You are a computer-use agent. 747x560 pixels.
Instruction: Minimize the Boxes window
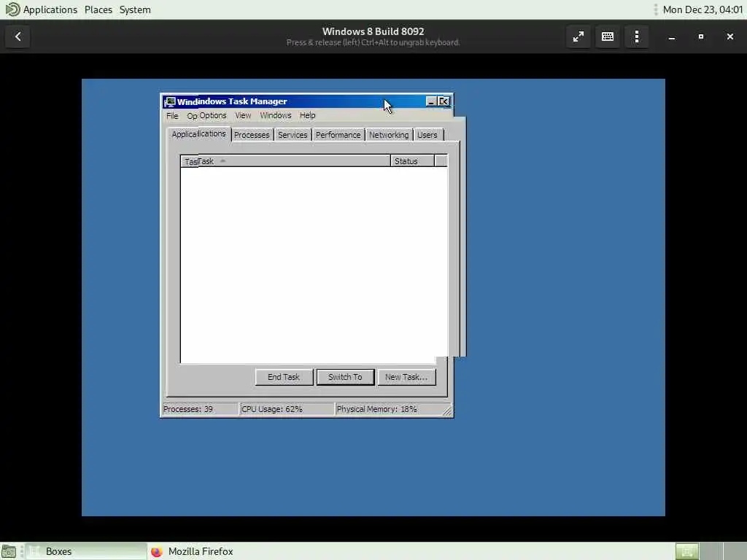click(672, 36)
